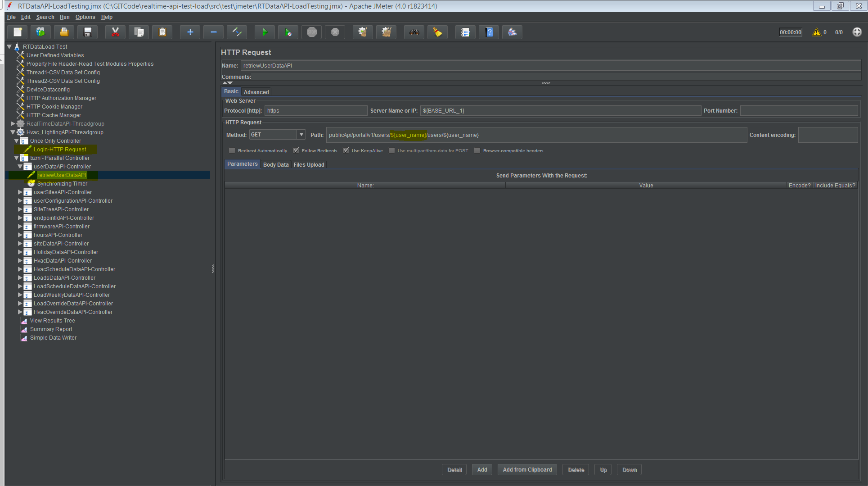The image size is (868, 486).
Task: Collapse bzm - Parallel Controller node
Action: [16, 158]
